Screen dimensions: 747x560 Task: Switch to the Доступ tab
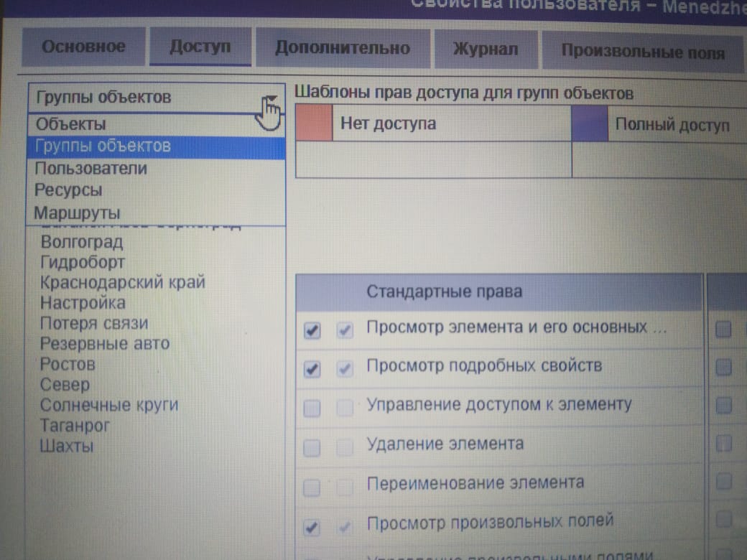click(200, 47)
